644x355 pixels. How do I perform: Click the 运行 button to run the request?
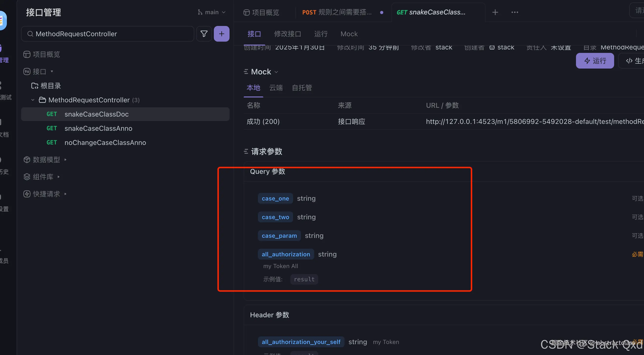595,60
